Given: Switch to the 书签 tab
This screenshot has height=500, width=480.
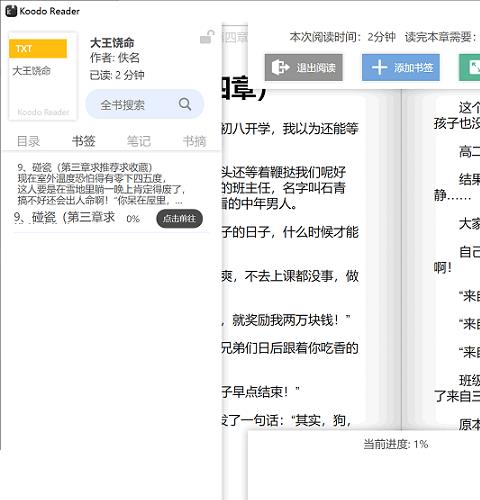Looking at the screenshot, I should (x=84, y=141).
